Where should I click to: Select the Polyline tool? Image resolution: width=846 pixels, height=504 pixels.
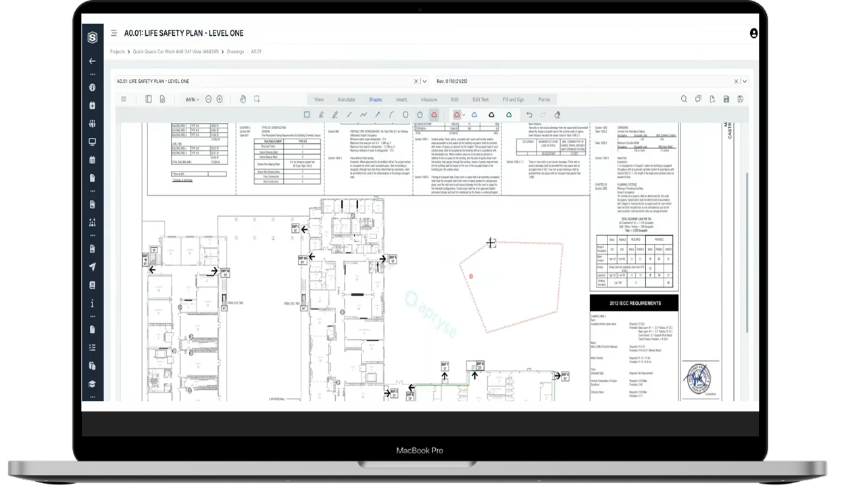(364, 115)
